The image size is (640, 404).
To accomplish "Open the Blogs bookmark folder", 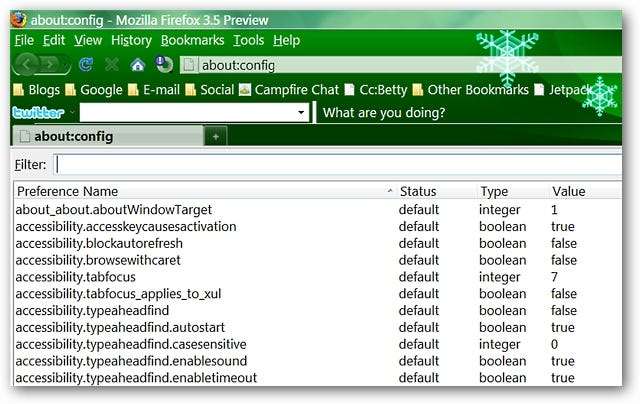I will pyautogui.click(x=36, y=89).
